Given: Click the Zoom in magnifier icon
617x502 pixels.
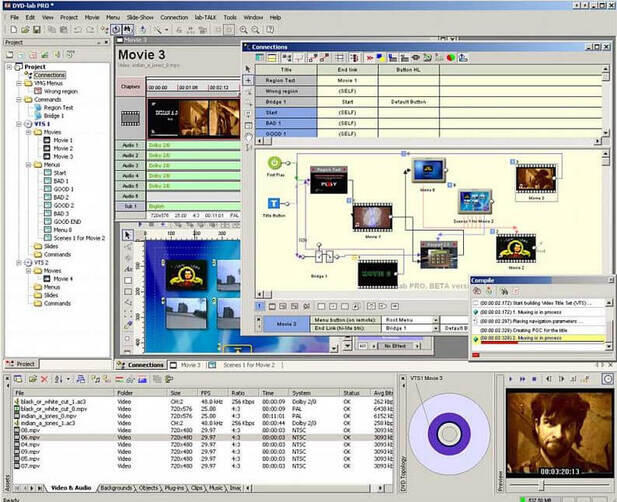Looking at the screenshot, I should pyautogui.click(x=244, y=30).
